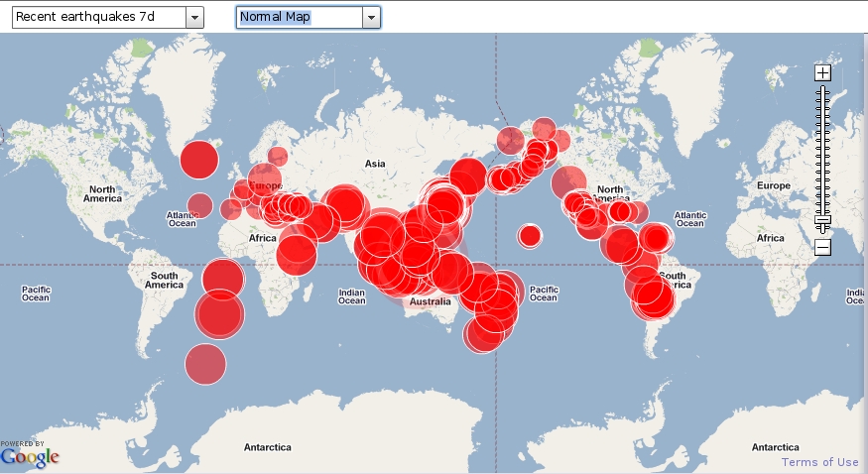This screenshot has height=474, width=868.
Task: Click the zoom out minus button
Action: (x=822, y=247)
